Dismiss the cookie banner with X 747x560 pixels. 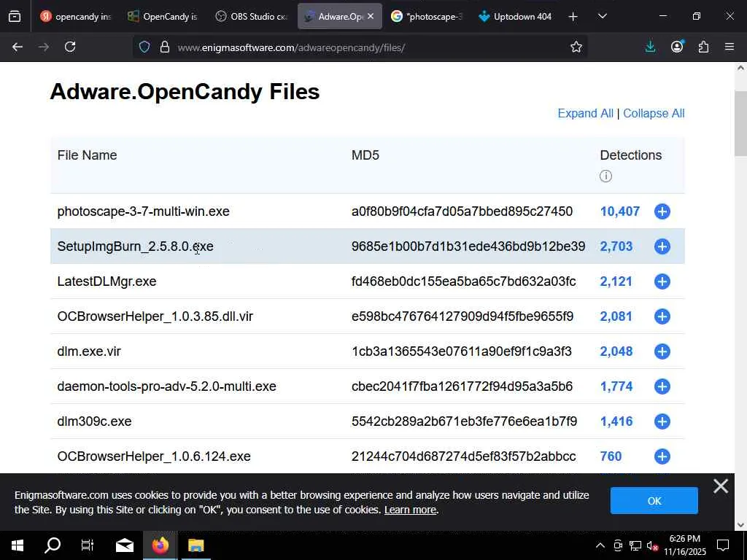(x=721, y=486)
